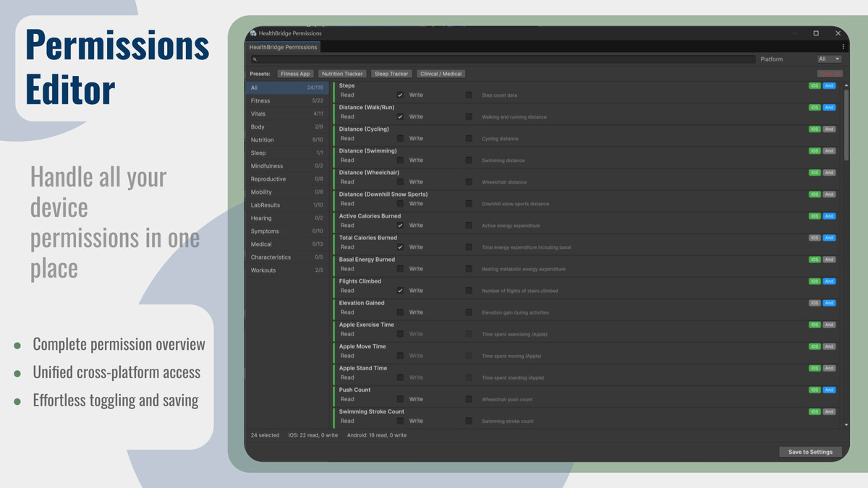868x488 pixels.
Task: Enable Write for Elevation Gained
Action: 469,312
